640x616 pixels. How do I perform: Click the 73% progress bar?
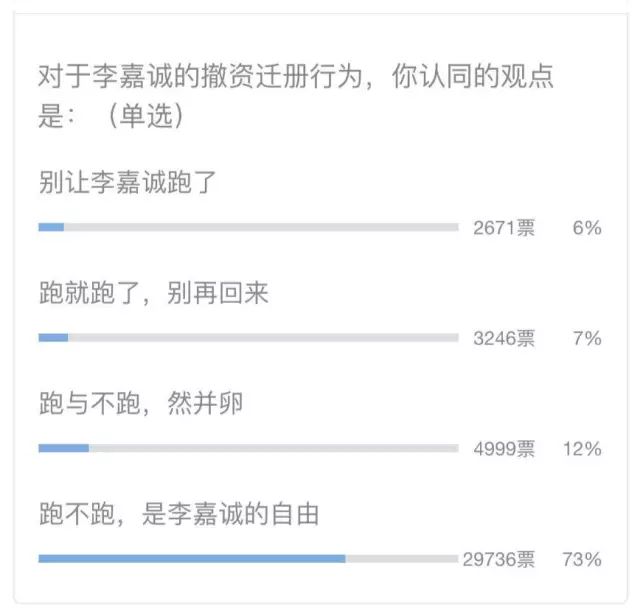(249, 558)
